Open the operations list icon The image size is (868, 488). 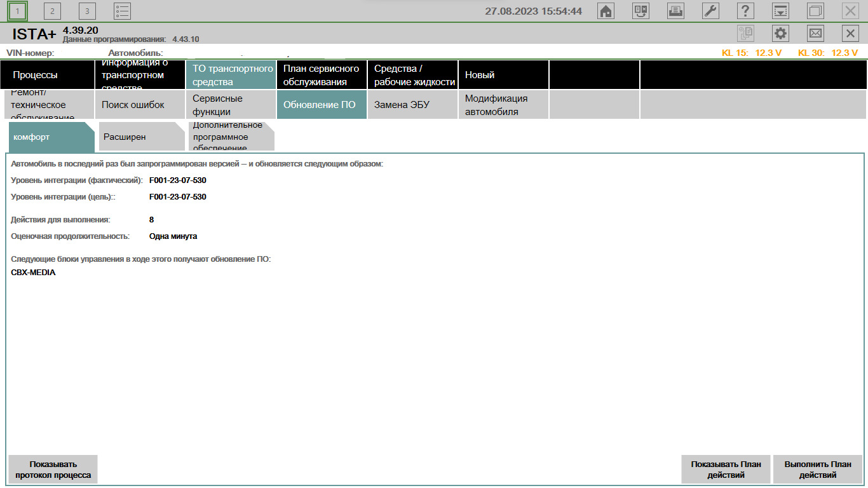pyautogui.click(x=122, y=11)
